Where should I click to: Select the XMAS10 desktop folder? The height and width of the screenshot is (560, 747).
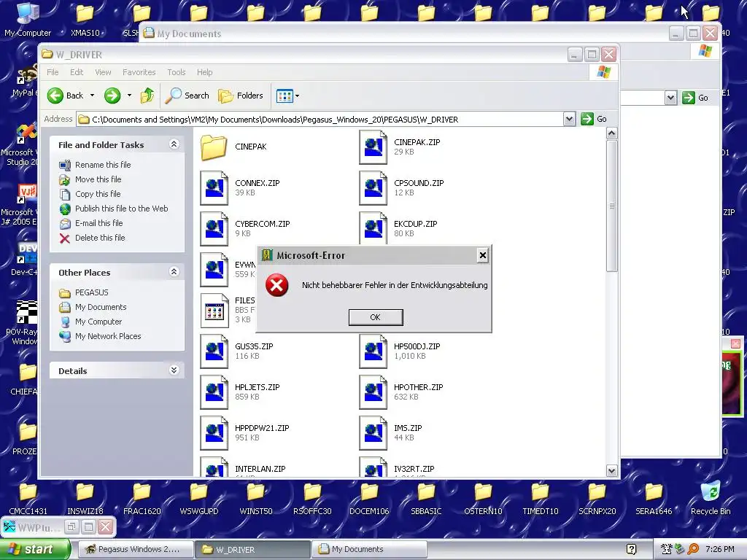85,20
